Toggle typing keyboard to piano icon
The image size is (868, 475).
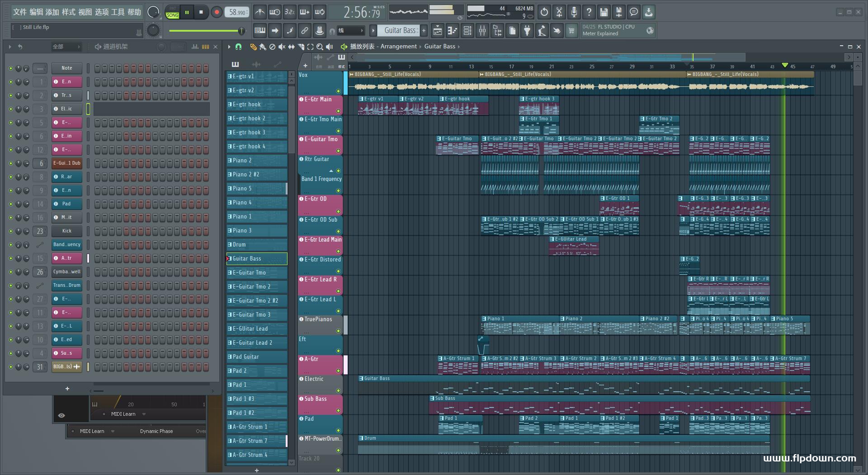[x=260, y=31]
